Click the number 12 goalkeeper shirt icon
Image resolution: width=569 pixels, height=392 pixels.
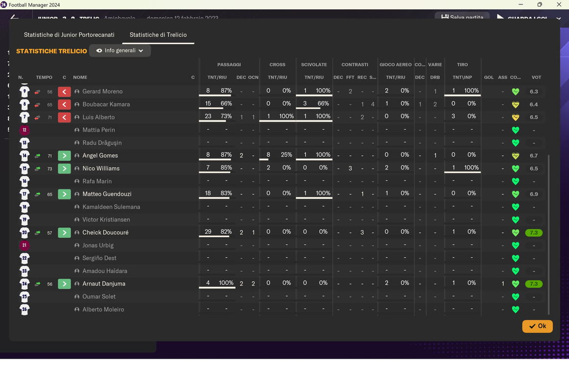(x=25, y=130)
